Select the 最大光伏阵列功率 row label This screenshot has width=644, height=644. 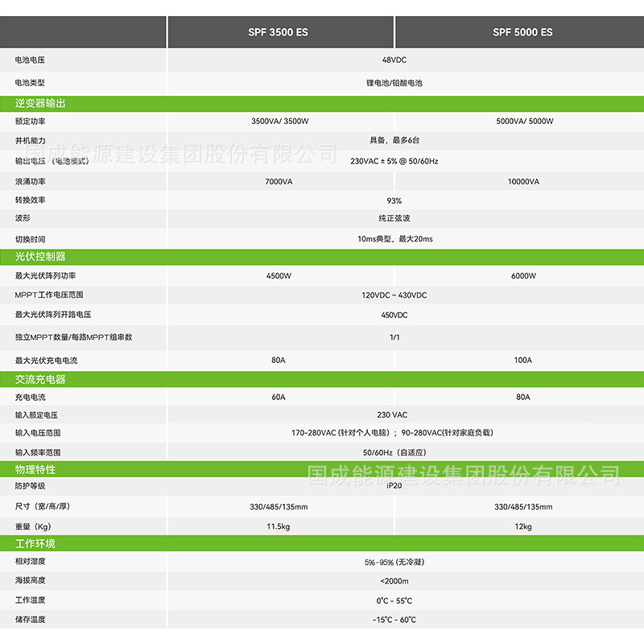pyautogui.click(x=45, y=275)
